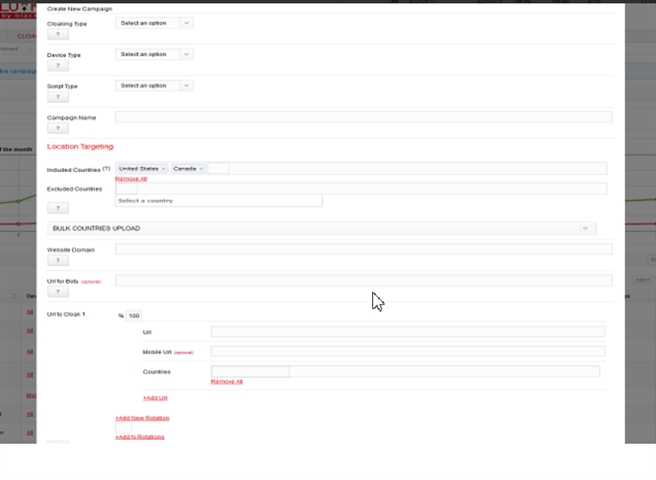Click the Website Domain input field

pyautogui.click(x=363, y=249)
